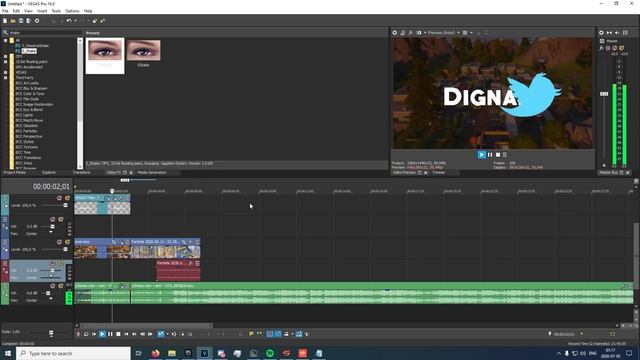
Task: Go to start of project
Action: (x=126, y=334)
